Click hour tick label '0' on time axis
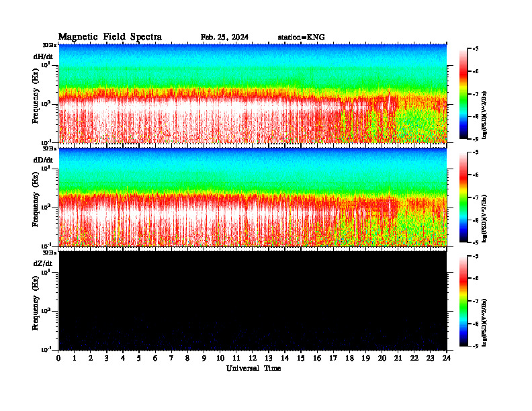 pyautogui.click(x=58, y=358)
